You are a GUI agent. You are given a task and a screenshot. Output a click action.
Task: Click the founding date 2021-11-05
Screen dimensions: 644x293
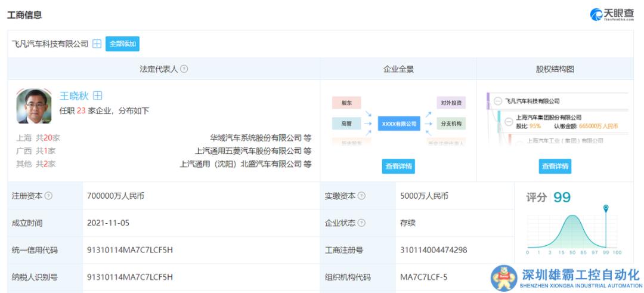pyautogui.click(x=108, y=223)
